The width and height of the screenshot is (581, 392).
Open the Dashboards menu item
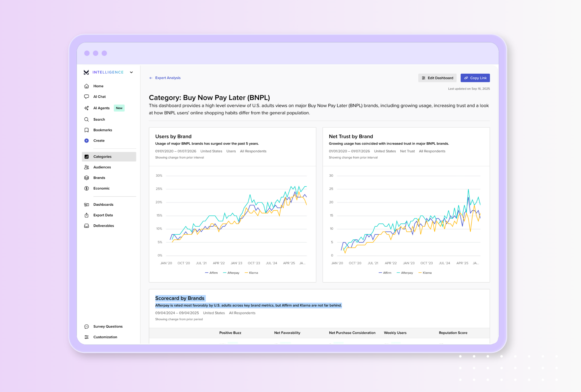[x=103, y=205]
